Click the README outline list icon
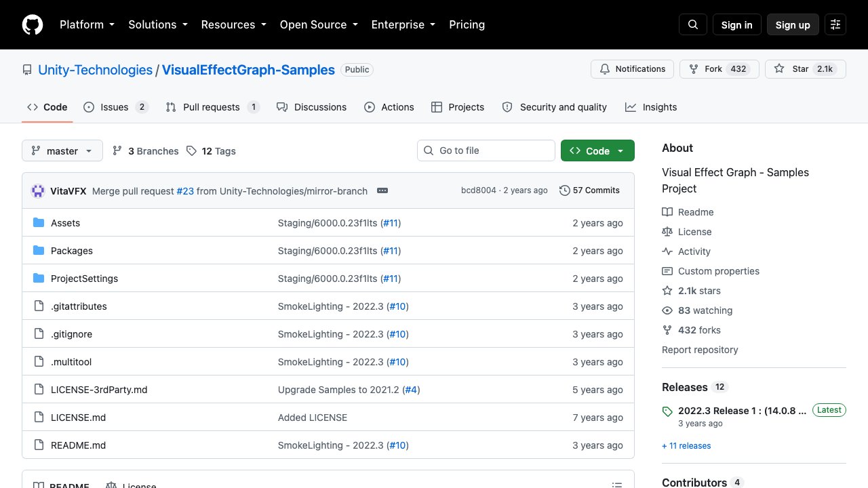The width and height of the screenshot is (868, 488). point(617,484)
